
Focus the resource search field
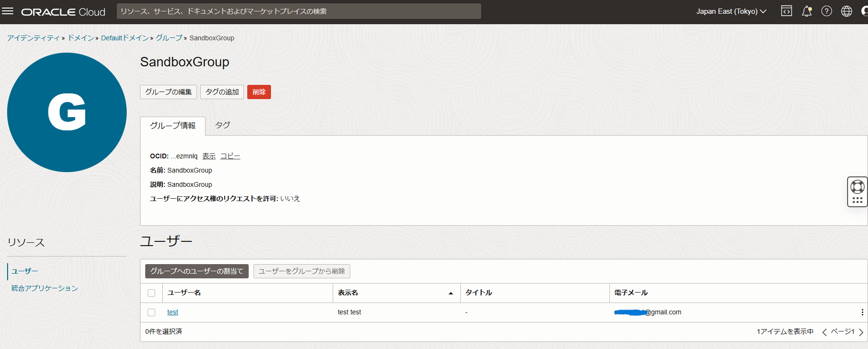click(299, 11)
